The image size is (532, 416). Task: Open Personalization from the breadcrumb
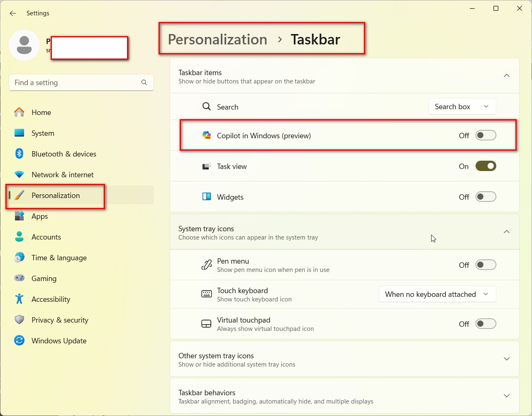(217, 39)
